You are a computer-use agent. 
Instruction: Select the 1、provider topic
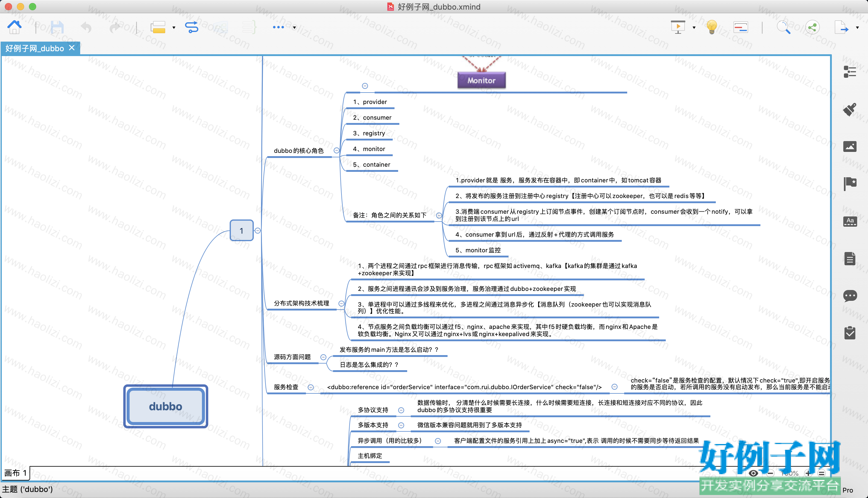click(x=370, y=102)
